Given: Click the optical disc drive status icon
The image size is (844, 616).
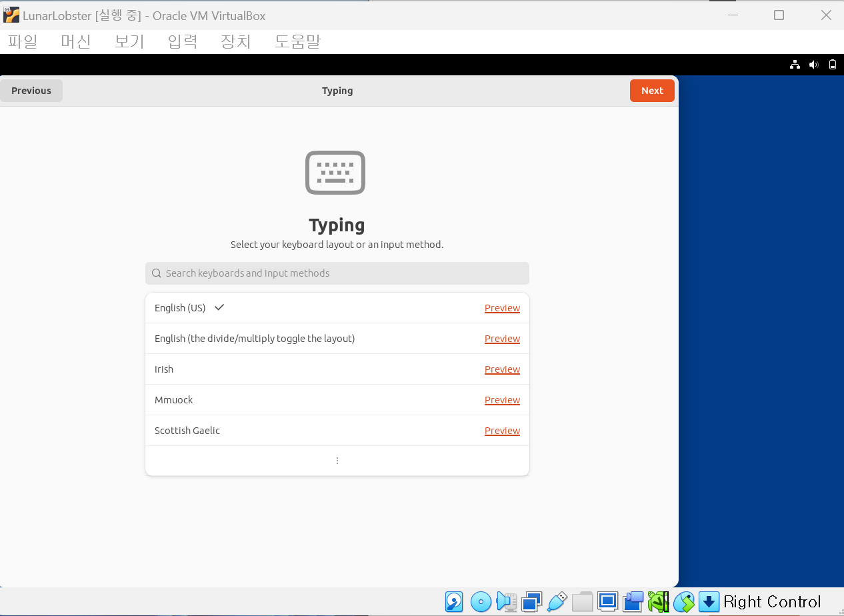Looking at the screenshot, I should point(481,602).
